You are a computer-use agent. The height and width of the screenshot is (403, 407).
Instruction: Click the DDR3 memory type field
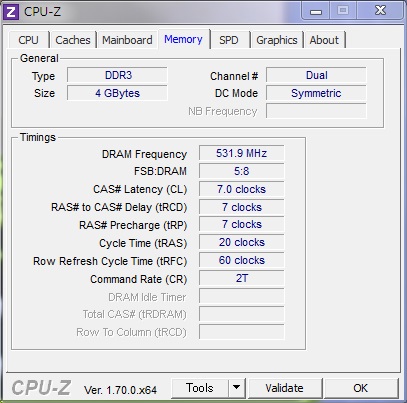click(117, 75)
